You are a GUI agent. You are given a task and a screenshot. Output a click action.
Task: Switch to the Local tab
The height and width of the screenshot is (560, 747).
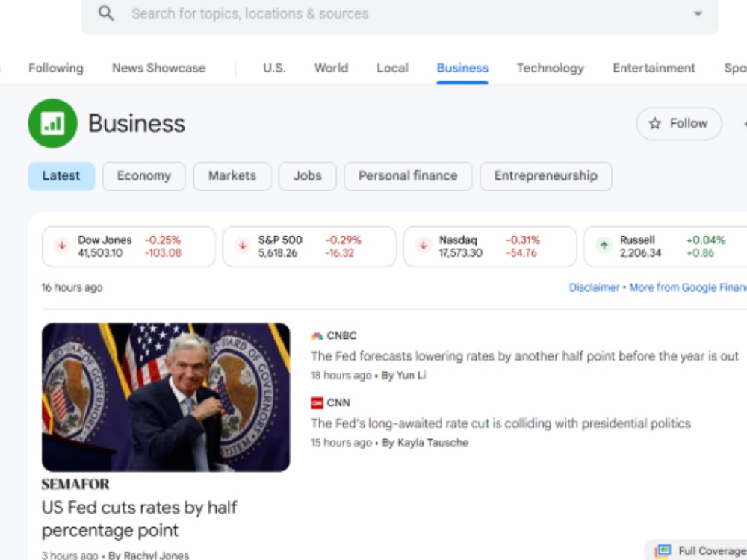tap(393, 68)
